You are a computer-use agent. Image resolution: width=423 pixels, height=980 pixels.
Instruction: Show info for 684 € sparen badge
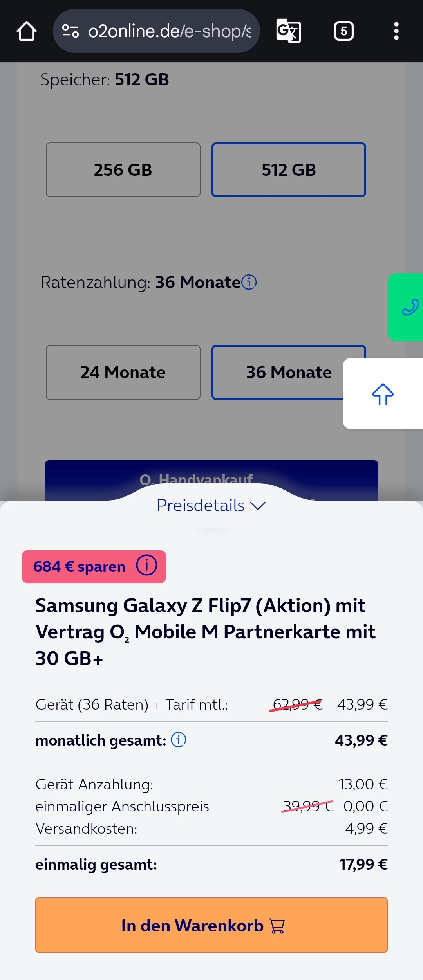[x=146, y=566]
